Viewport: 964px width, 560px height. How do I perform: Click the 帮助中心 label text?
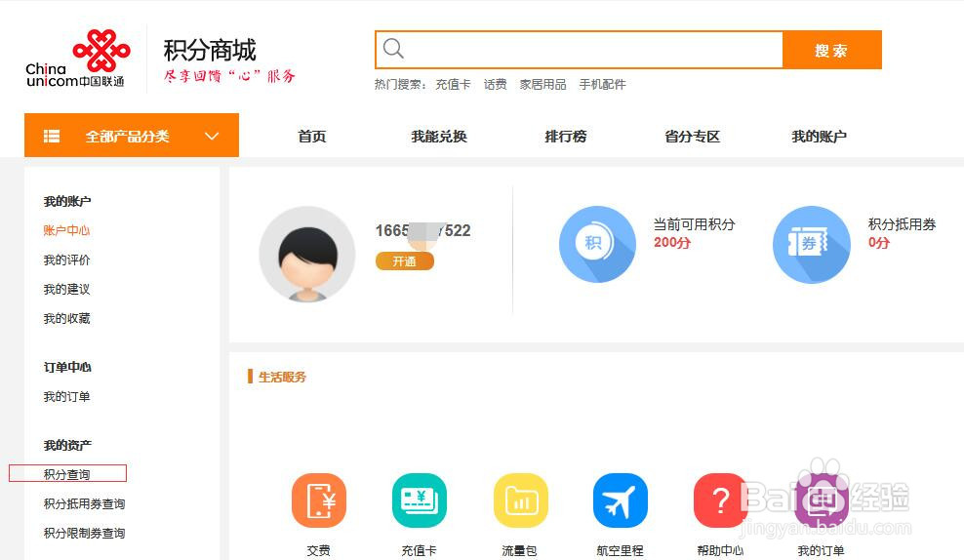[x=720, y=551]
